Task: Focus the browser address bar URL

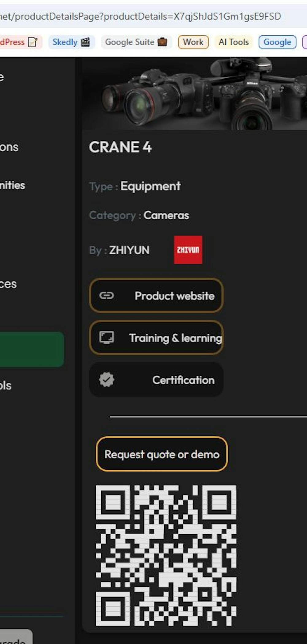Action: [x=141, y=16]
